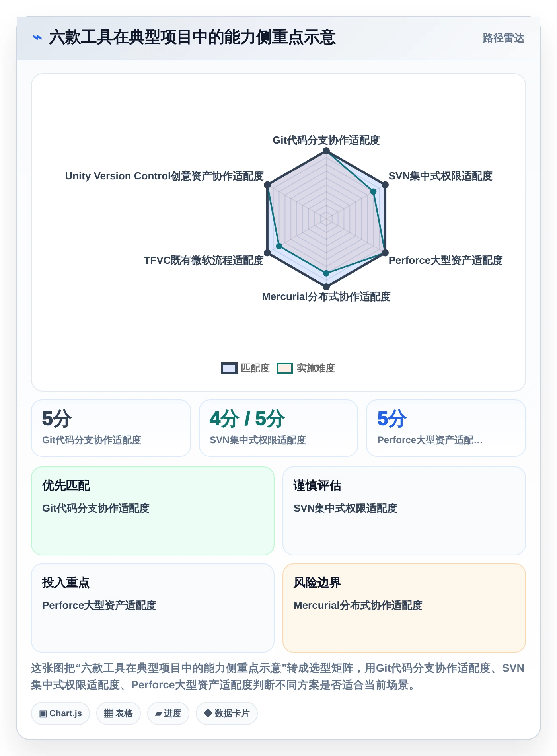Open the 谨慎评估 card
This screenshot has height=756, width=557.
[x=404, y=511]
